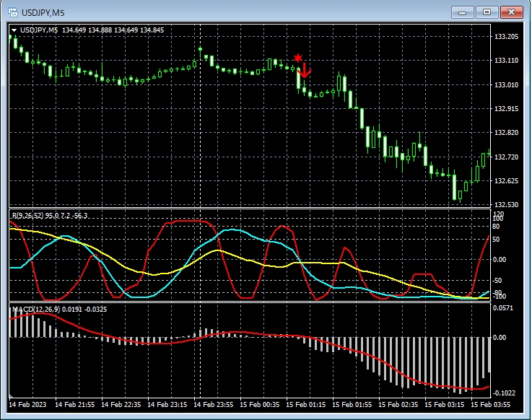The width and height of the screenshot is (532, 420).
Task: Click the 14 Feb 23:15 time label
Action: click(x=167, y=405)
